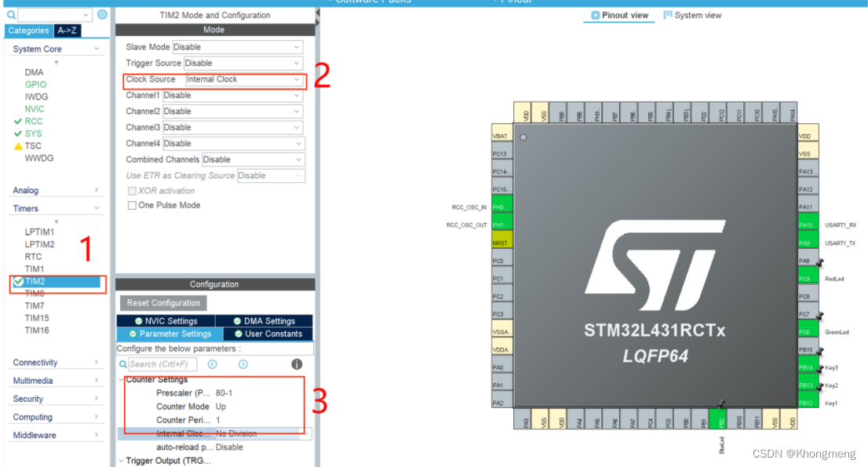Viewport: 868px width, 467px height.
Task: Click the category search combo box
Action: point(54,14)
